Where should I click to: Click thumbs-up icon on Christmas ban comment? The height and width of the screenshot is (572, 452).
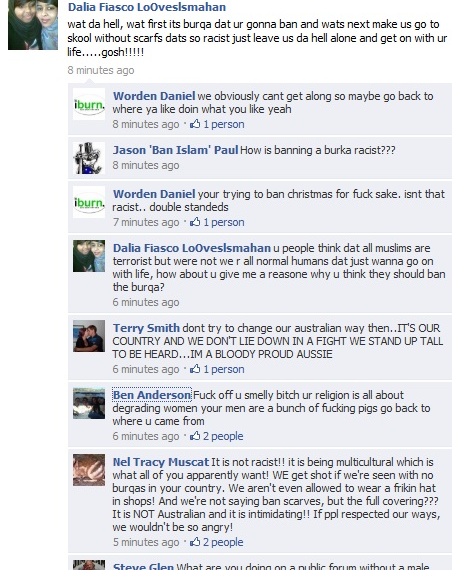(195, 222)
